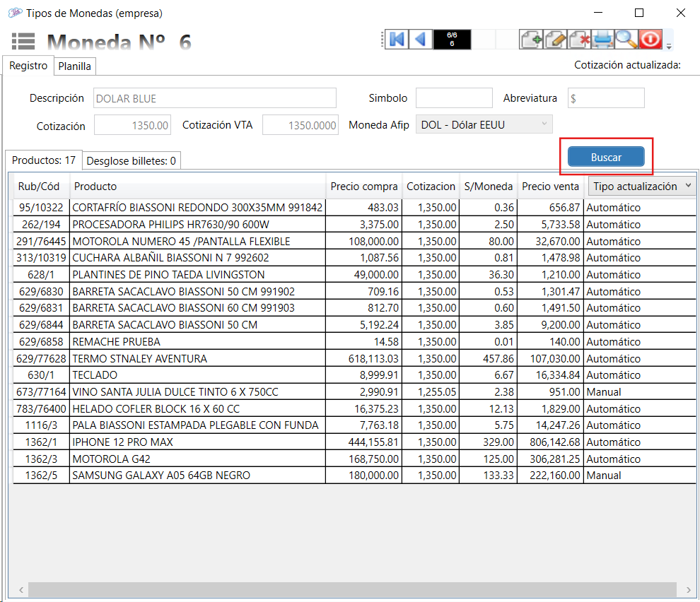Sort by the Precio venta column header

[550, 187]
